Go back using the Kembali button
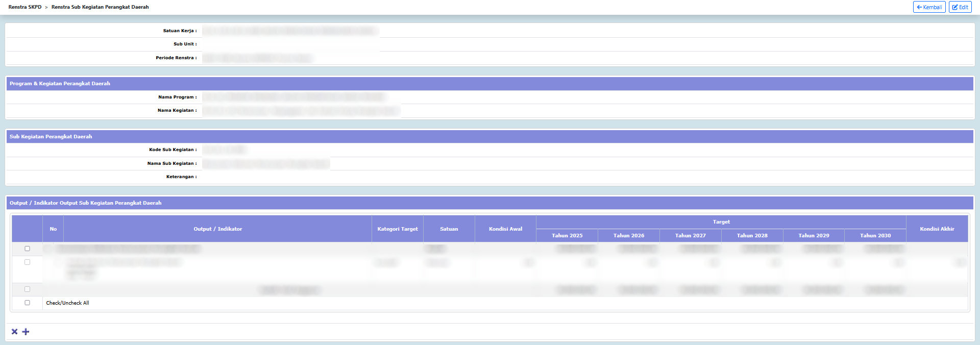Viewport: 980px width, 345px height. pyautogui.click(x=929, y=7)
